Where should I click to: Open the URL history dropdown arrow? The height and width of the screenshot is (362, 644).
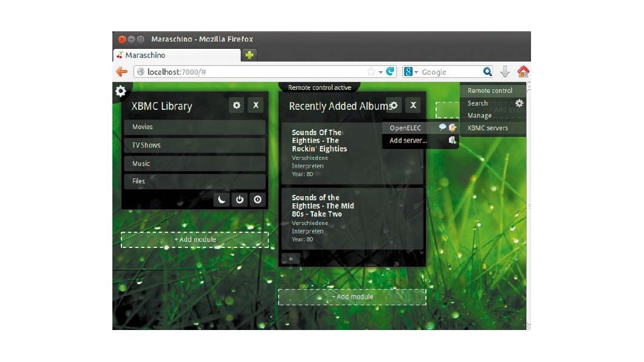[x=381, y=72]
